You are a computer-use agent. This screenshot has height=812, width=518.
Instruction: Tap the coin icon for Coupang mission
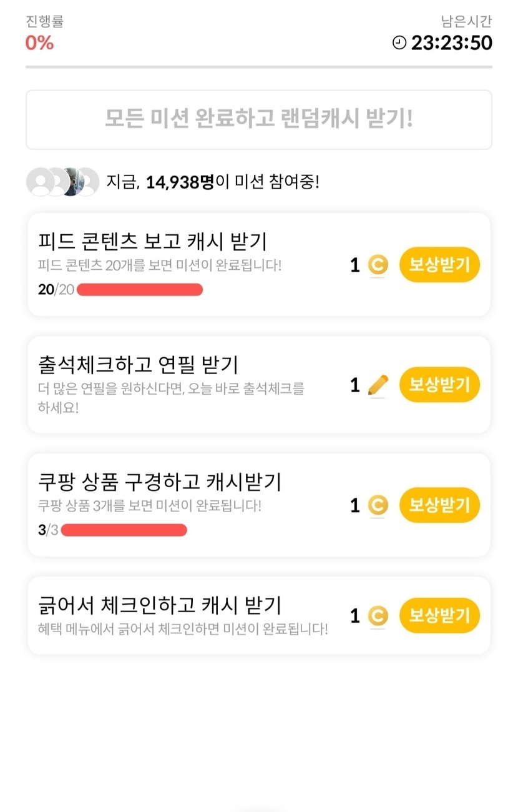click(x=377, y=505)
